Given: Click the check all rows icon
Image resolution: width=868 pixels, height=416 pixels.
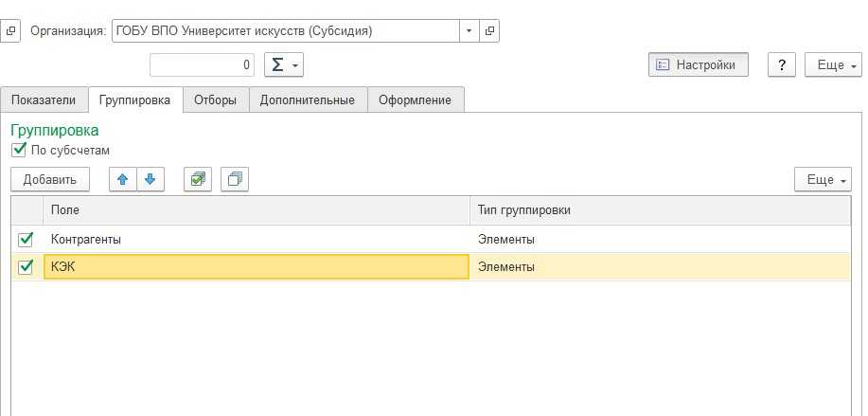Looking at the screenshot, I should tap(197, 179).
